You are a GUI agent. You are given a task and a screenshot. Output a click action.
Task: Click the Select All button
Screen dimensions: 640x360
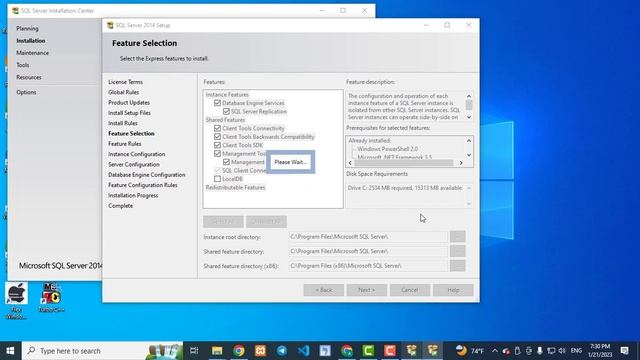tap(223, 222)
